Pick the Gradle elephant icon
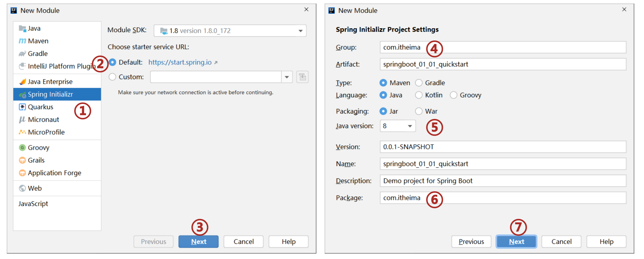644x259 pixels. coord(23,54)
